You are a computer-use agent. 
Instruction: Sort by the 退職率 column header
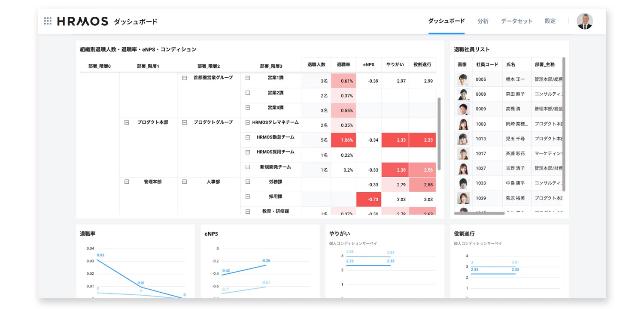[x=343, y=65]
